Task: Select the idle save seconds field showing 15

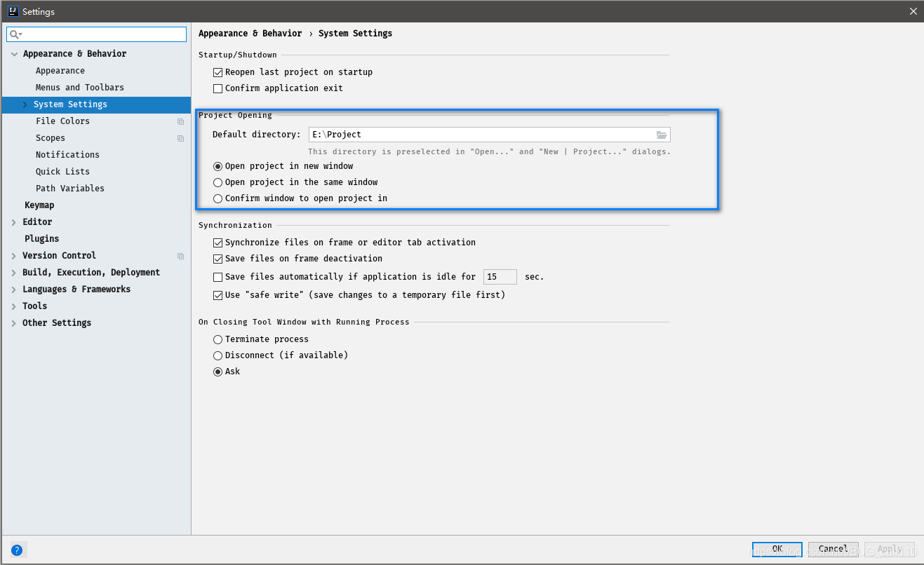Action: pos(500,276)
